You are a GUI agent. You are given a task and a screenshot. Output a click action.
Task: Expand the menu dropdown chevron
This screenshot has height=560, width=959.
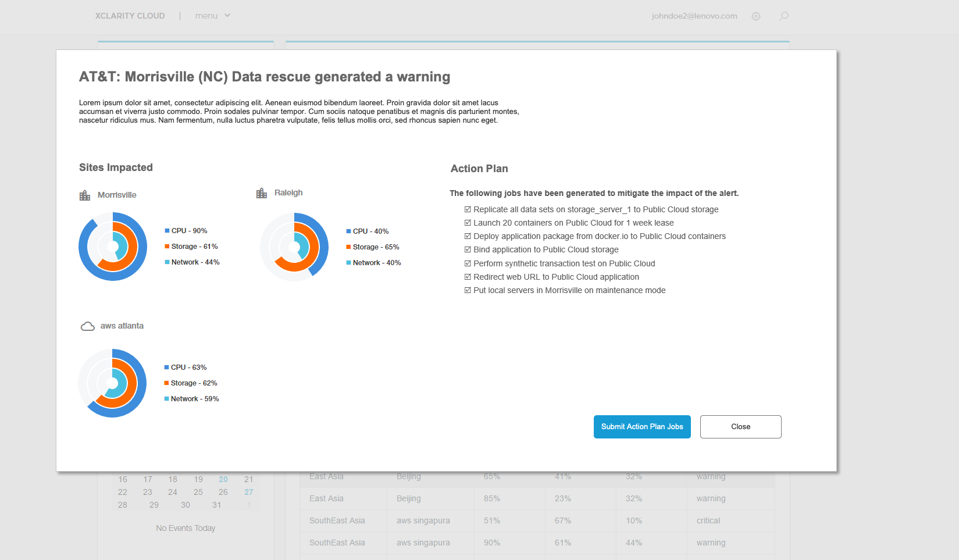227,16
